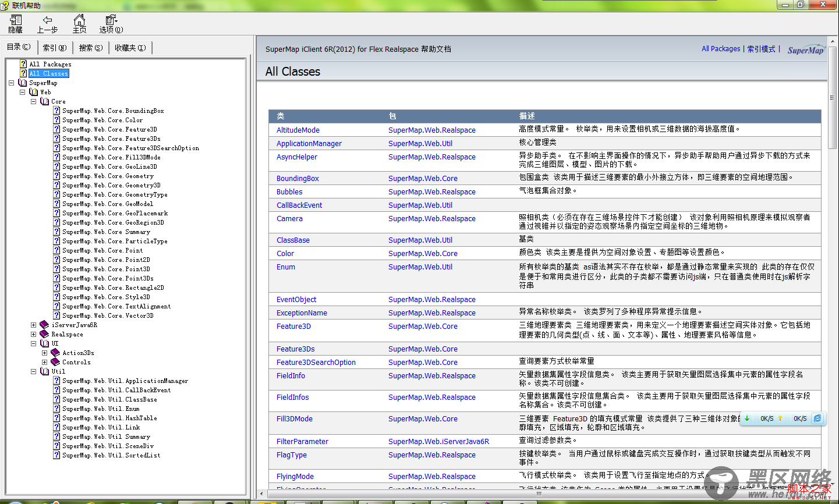This screenshot has width=839, height=504.
Task: Switch to the 收藏夹 (Favorites) tab
Action: pyautogui.click(x=130, y=48)
